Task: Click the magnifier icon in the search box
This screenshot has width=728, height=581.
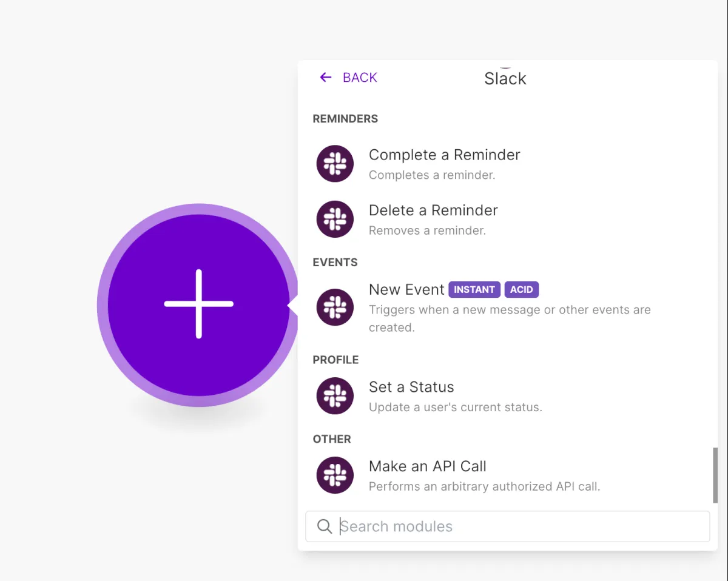Action: (325, 526)
